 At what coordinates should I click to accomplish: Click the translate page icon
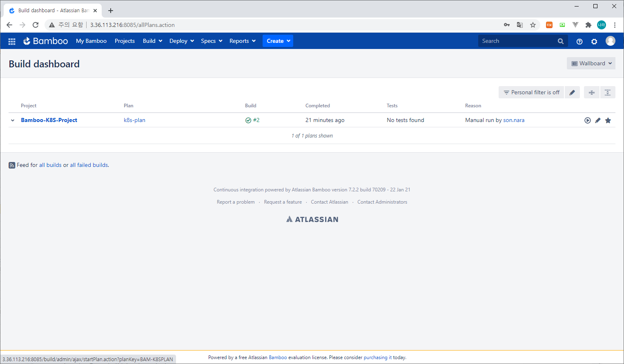pos(520,25)
